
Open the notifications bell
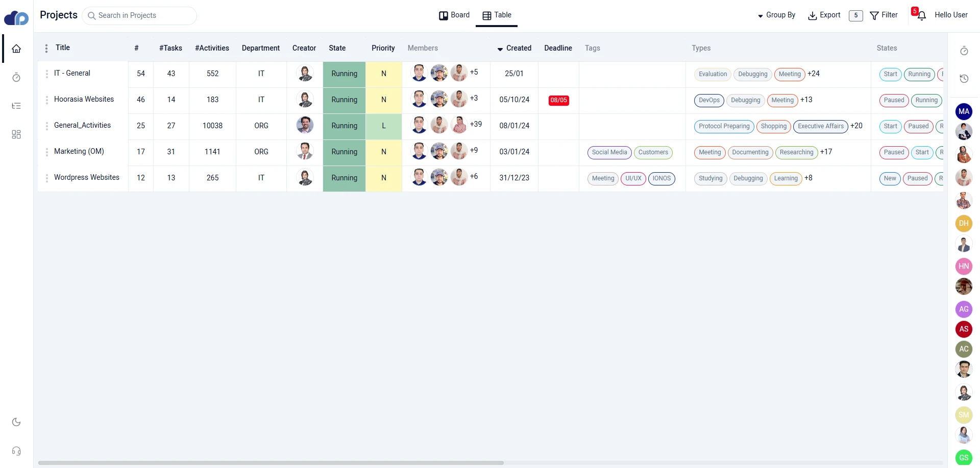[921, 15]
